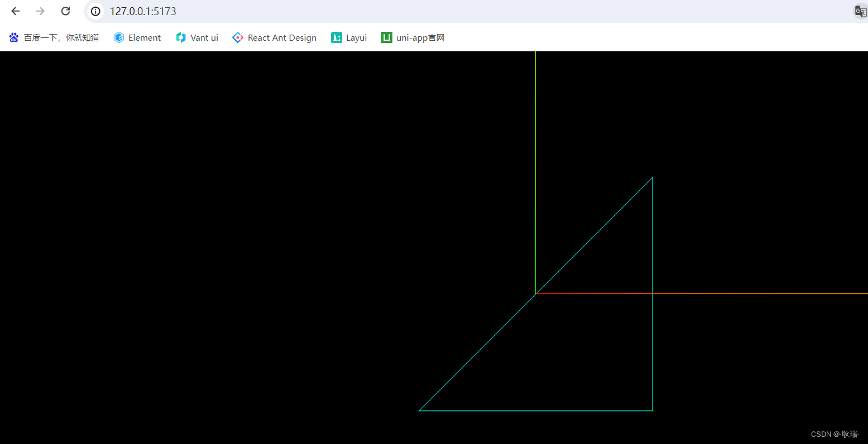Click the uni-app green U favicon
Image resolution: width=868 pixels, height=444 pixels.
click(387, 37)
